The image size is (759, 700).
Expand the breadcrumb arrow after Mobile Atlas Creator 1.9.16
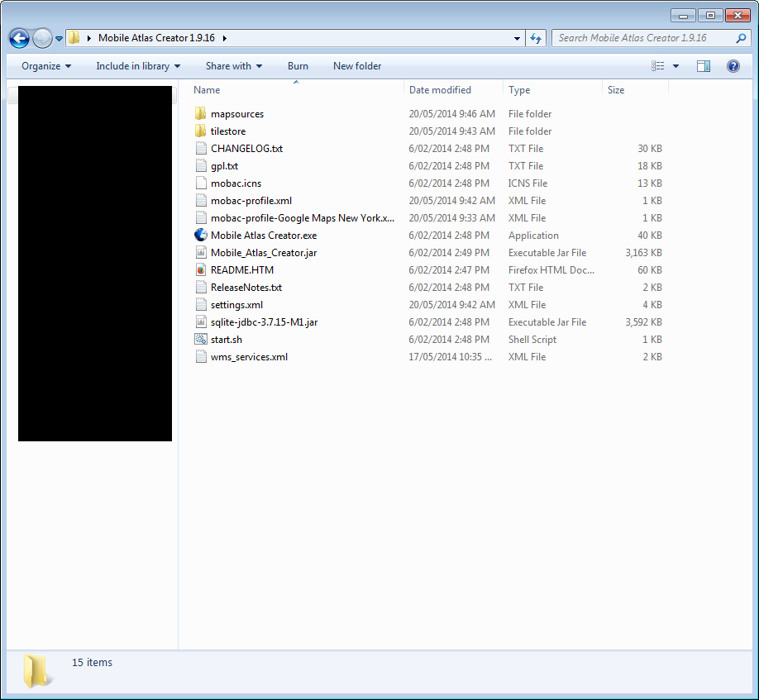pyautogui.click(x=225, y=38)
